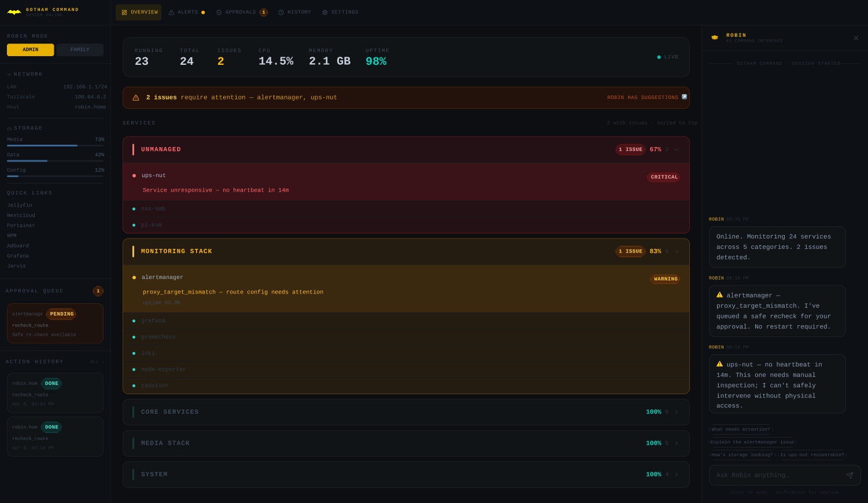Viewport: 868px width, 503px height.
Task: Click 'Is ups-nut recoverable?' suggestion chip
Action: click(812, 455)
